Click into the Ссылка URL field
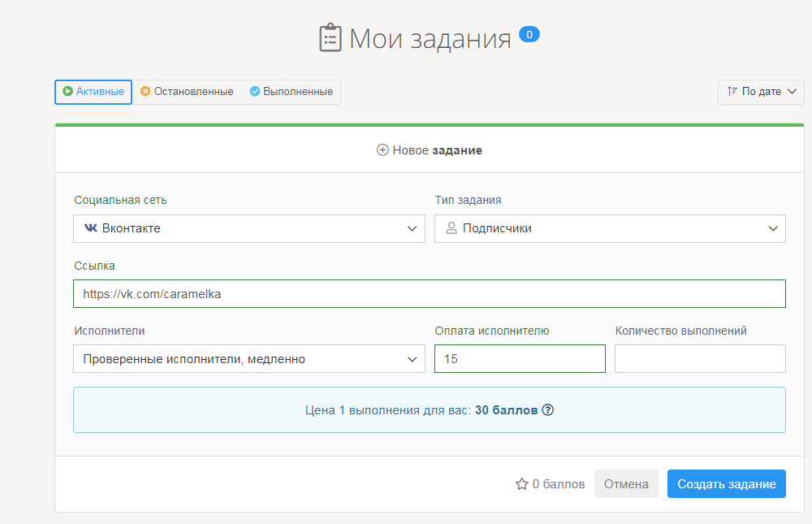This screenshot has width=812, height=524. coord(429,294)
